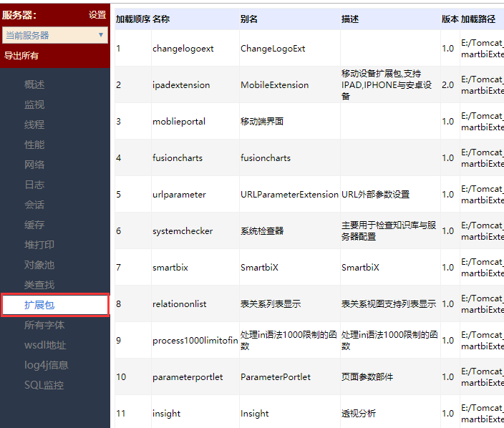Click the load path cell of changelogoext row

pos(482,49)
